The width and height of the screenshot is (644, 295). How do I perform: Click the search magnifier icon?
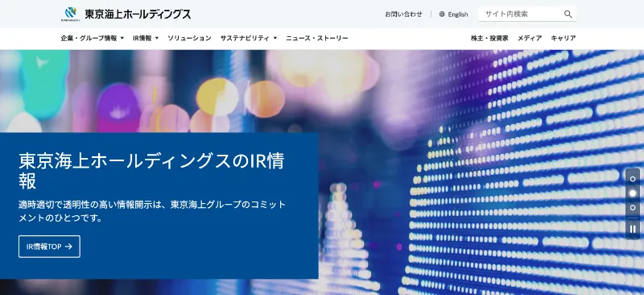pyautogui.click(x=568, y=14)
